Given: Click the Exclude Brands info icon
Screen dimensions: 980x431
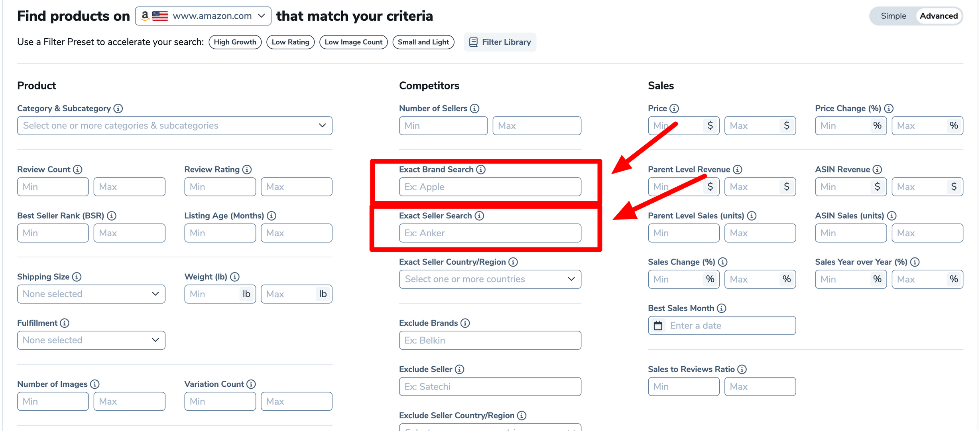Looking at the screenshot, I should [465, 323].
